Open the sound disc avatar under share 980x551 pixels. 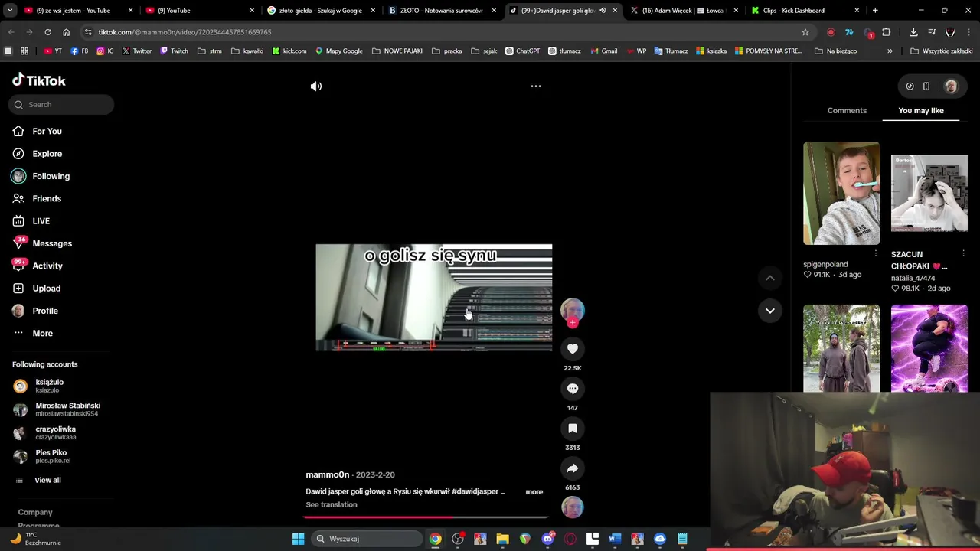pos(573,507)
